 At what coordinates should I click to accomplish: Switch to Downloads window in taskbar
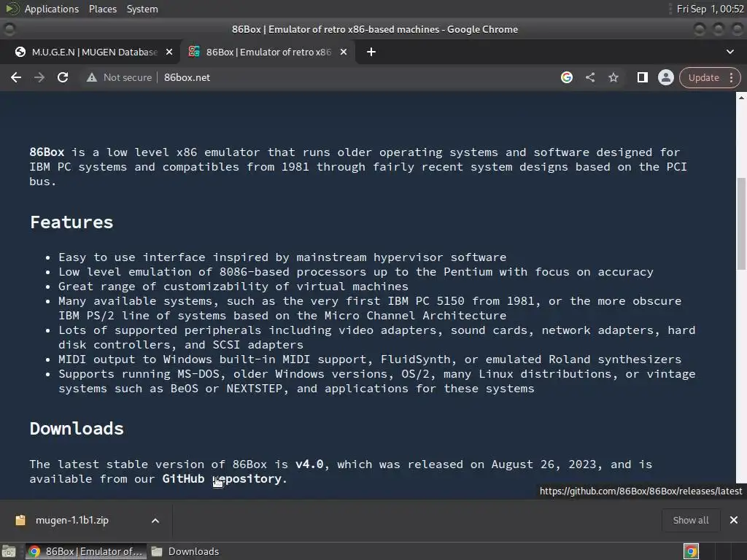point(185,551)
